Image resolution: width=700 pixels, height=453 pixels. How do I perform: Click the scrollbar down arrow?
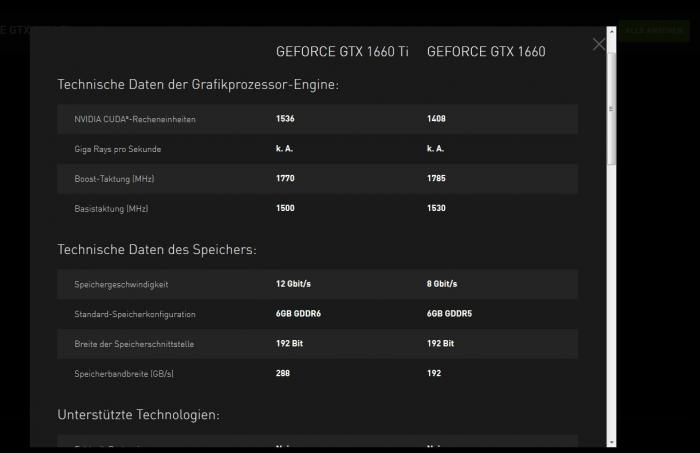pyautogui.click(x=611, y=442)
